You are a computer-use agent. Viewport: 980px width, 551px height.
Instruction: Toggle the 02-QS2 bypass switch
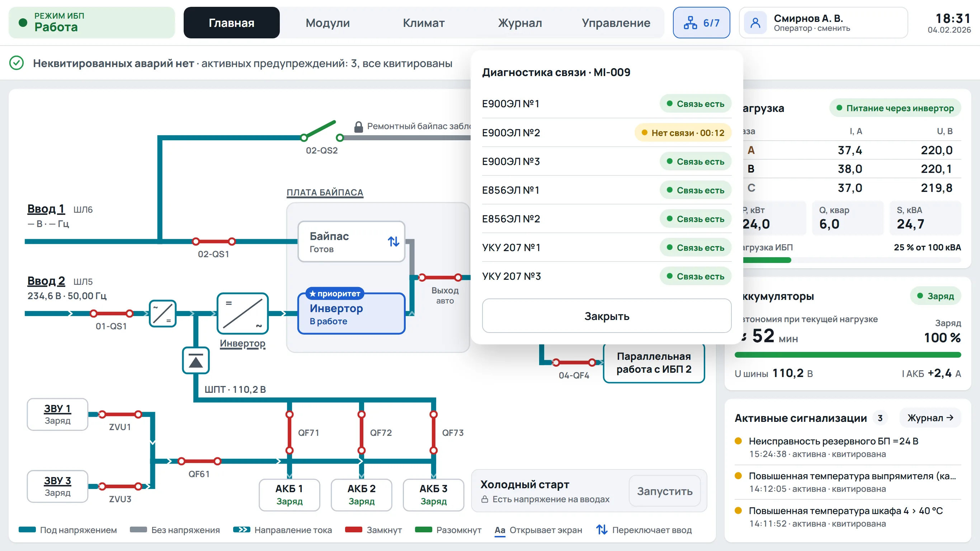(x=322, y=131)
